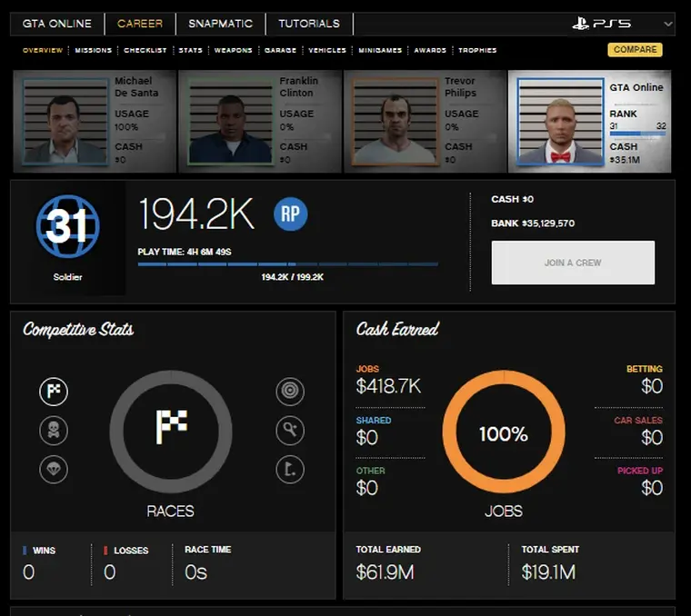Select the Deathmatch skull icon
Image resolution: width=691 pixels, height=616 pixels.
[54, 430]
